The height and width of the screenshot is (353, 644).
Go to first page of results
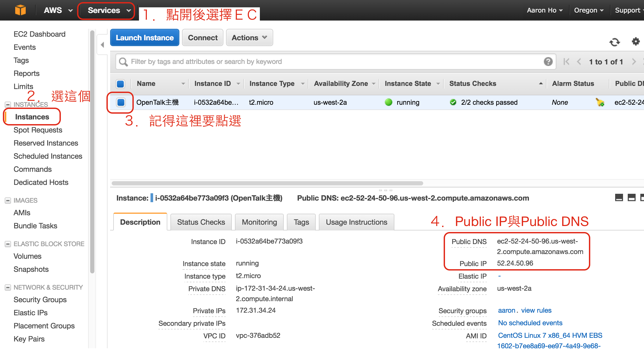566,62
